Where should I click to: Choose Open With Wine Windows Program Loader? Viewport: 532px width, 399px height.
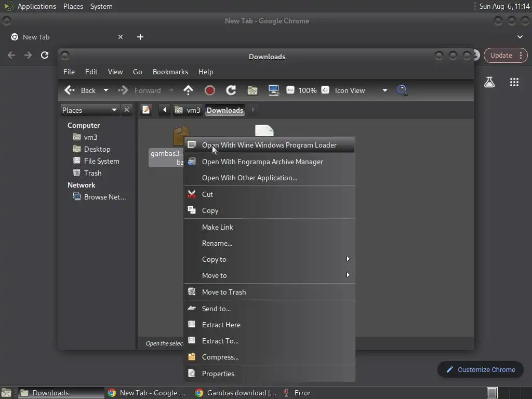tap(270, 145)
